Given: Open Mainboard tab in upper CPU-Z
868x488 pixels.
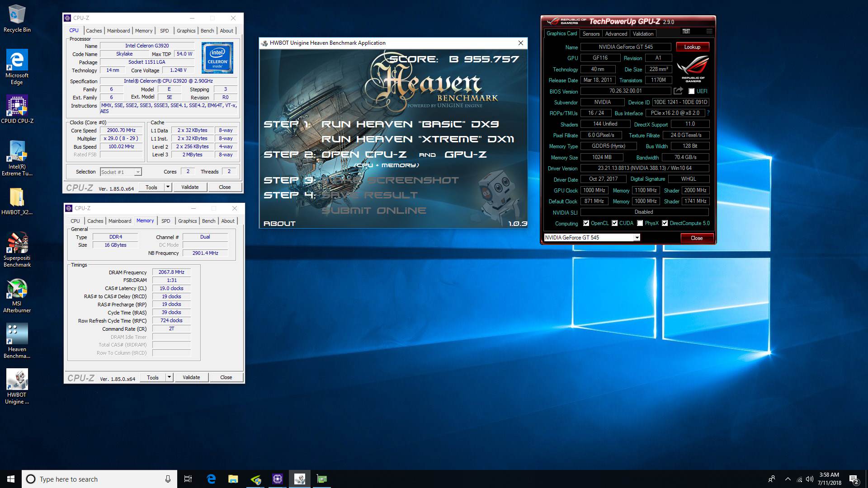Looking at the screenshot, I should point(118,31).
